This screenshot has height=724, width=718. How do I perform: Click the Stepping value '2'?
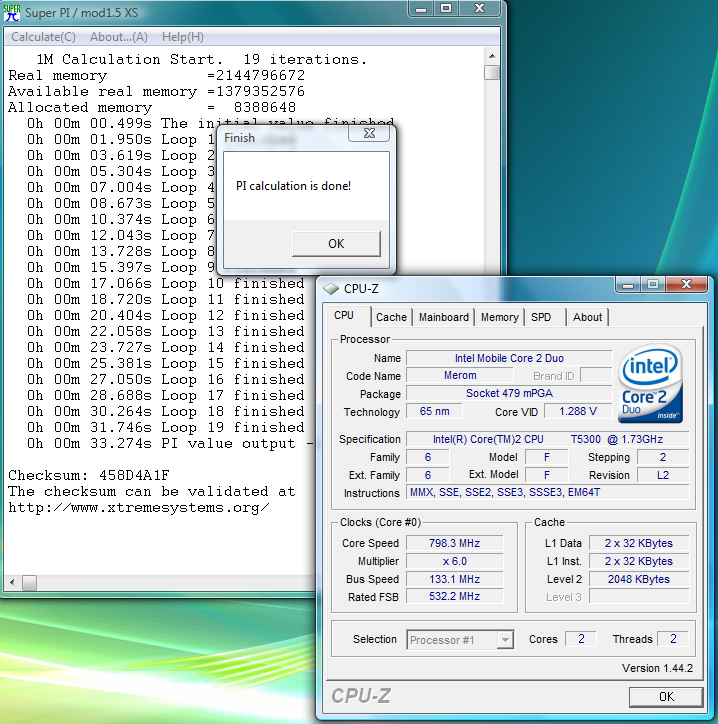pos(663,458)
